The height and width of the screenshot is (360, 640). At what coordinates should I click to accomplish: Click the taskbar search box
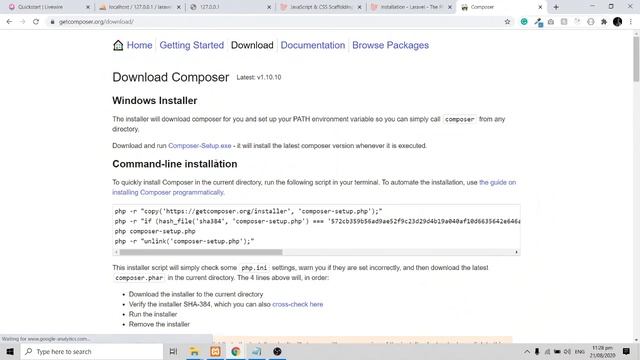pos(92,351)
